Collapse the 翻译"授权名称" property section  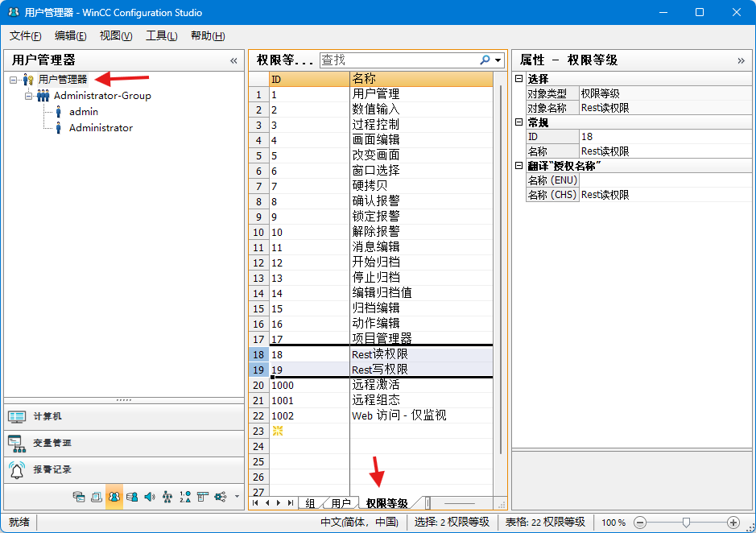518,165
